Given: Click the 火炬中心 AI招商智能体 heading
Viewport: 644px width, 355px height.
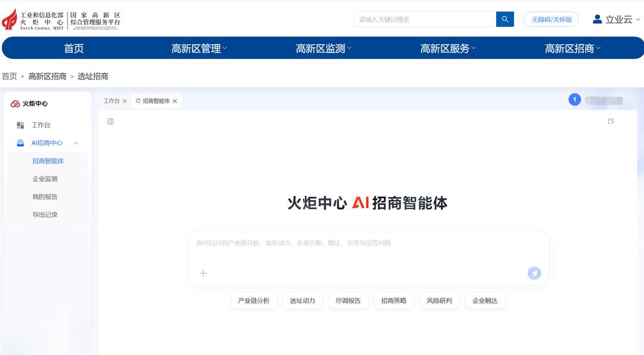Looking at the screenshot, I should (x=367, y=203).
